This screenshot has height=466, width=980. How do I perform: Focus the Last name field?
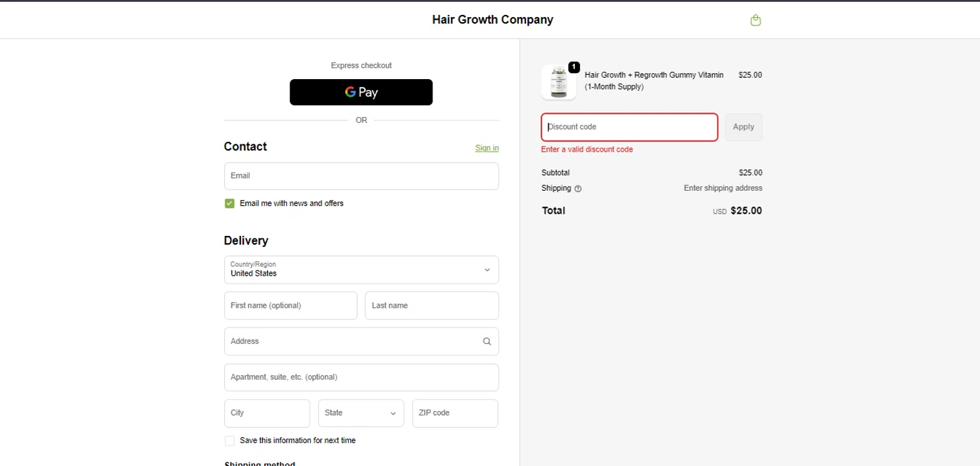coord(432,305)
